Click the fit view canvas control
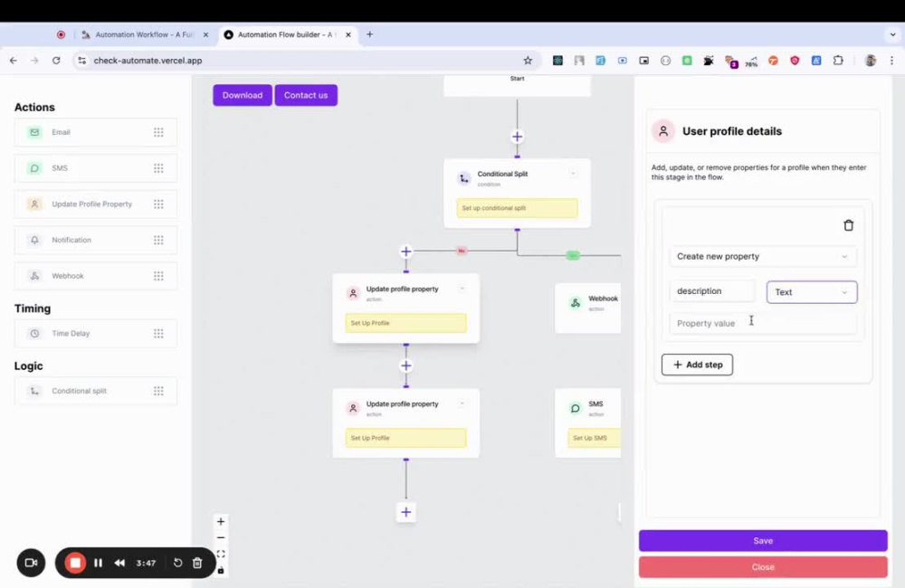905x588 pixels. [x=221, y=554]
